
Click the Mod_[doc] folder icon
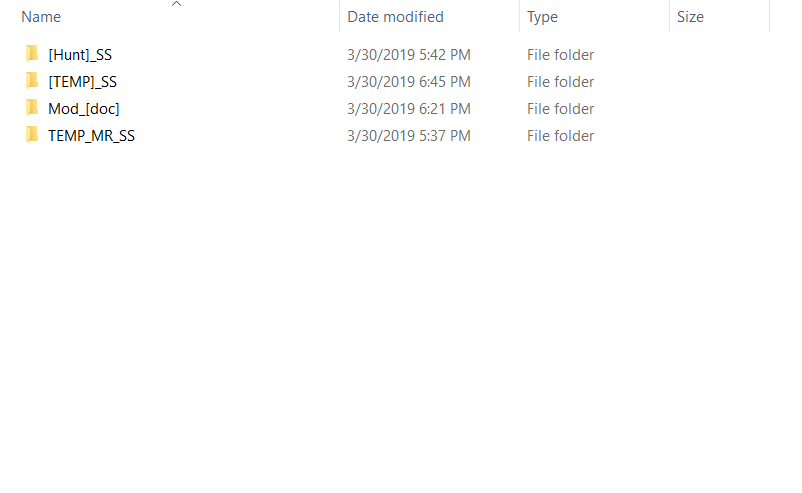point(32,108)
